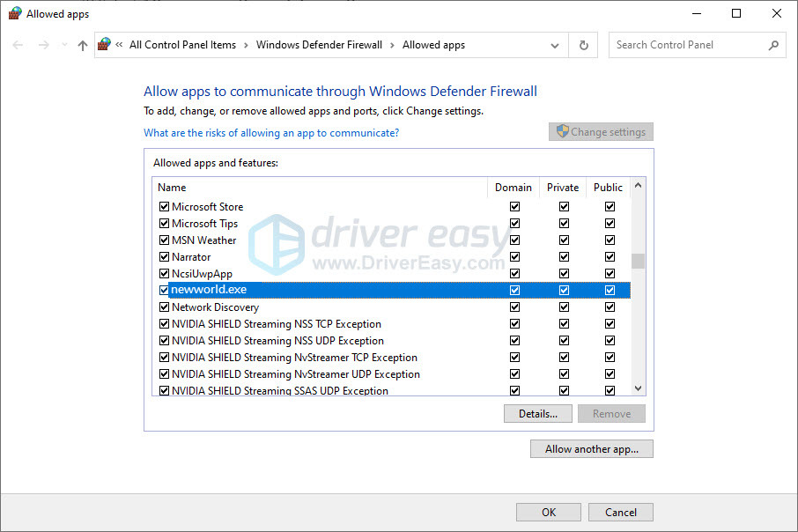This screenshot has width=798, height=532.
Task: Toggle the Microsoft Tips name checkbox
Action: coord(164,224)
